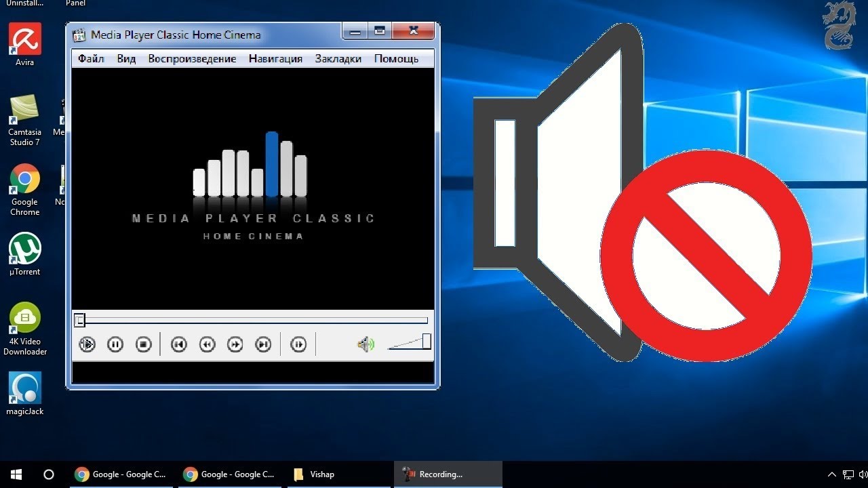Open the Закладки menu

pyautogui.click(x=338, y=59)
